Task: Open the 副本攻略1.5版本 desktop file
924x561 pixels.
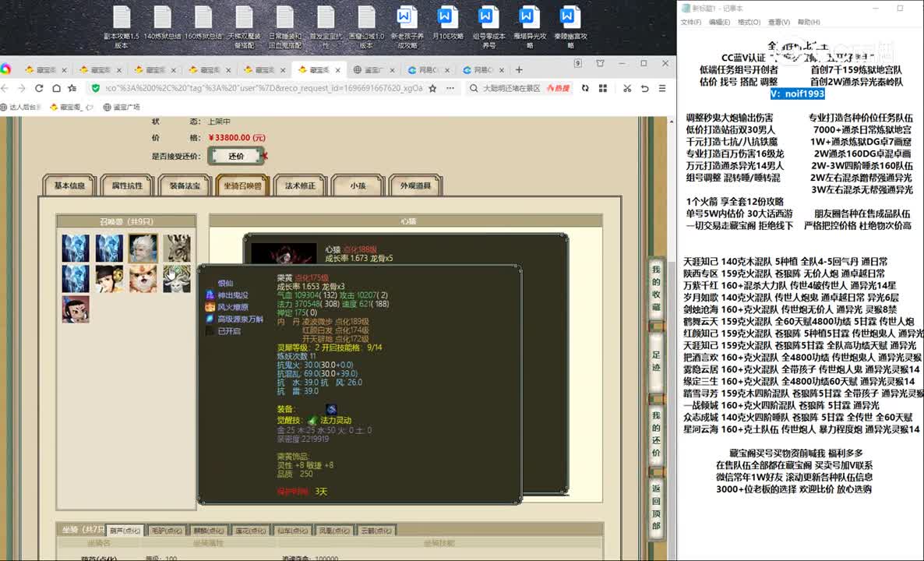Action: click(x=122, y=26)
